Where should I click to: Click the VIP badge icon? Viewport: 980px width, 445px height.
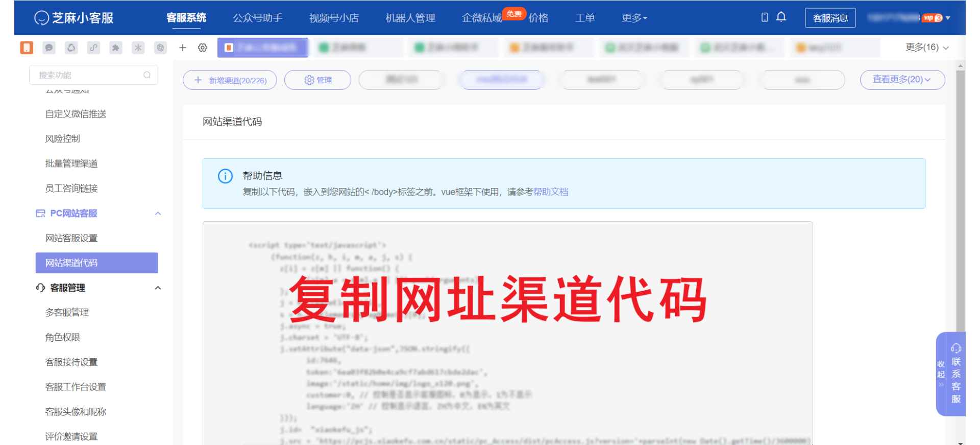[932, 18]
